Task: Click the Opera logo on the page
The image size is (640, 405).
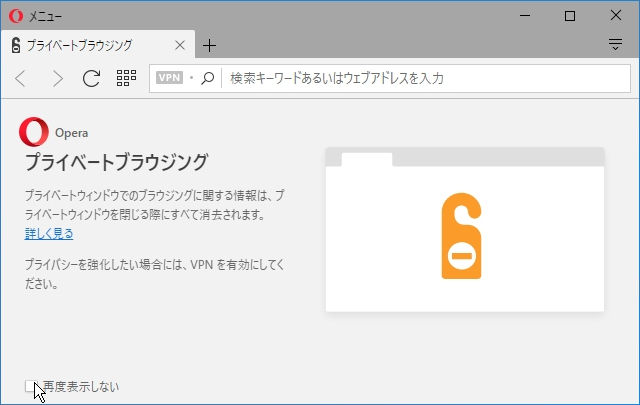Action: pos(34,132)
